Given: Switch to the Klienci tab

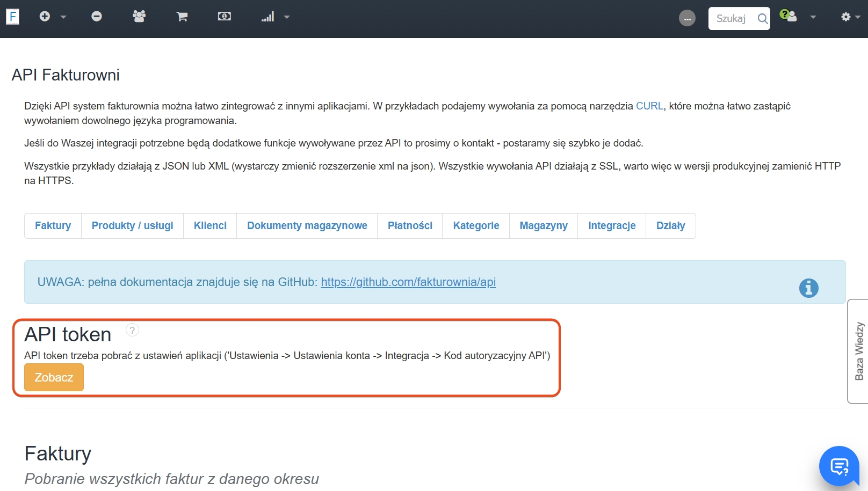Looking at the screenshot, I should click(x=210, y=226).
